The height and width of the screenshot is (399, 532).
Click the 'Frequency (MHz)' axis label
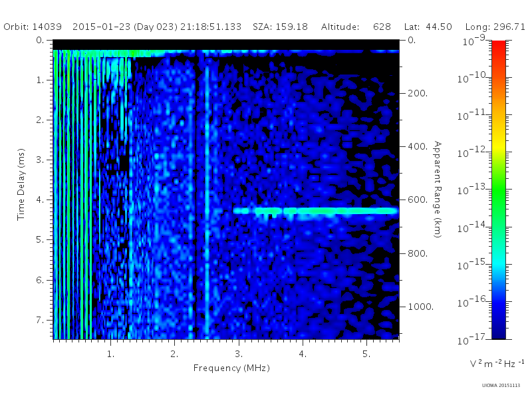231,368
